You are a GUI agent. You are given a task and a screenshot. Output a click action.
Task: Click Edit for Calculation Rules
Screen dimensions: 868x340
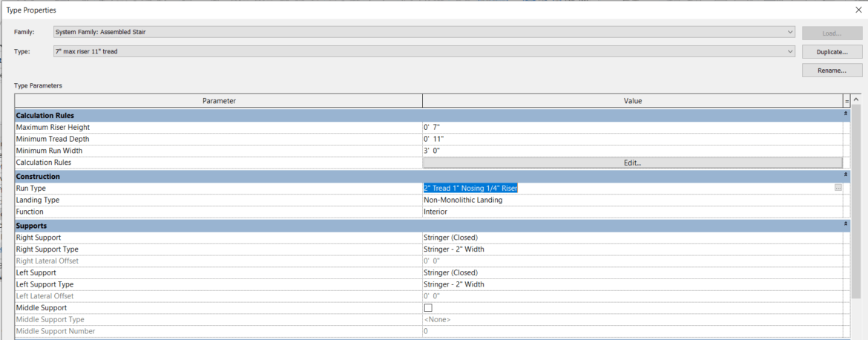[632, 163]
